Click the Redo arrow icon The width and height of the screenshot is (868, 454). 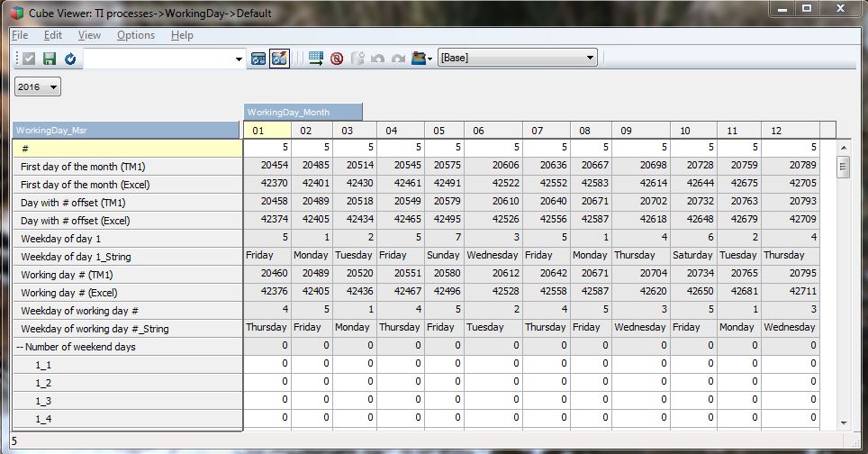[398, 59]
